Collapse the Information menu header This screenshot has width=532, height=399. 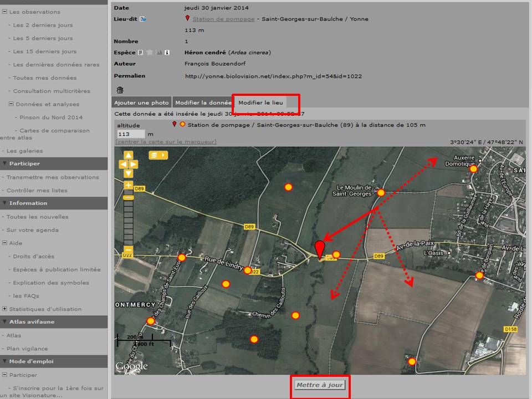tap(54, 203)
